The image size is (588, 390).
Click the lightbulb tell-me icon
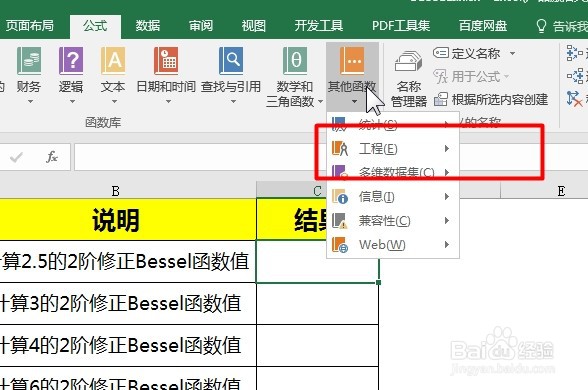[x=541, y=26]
